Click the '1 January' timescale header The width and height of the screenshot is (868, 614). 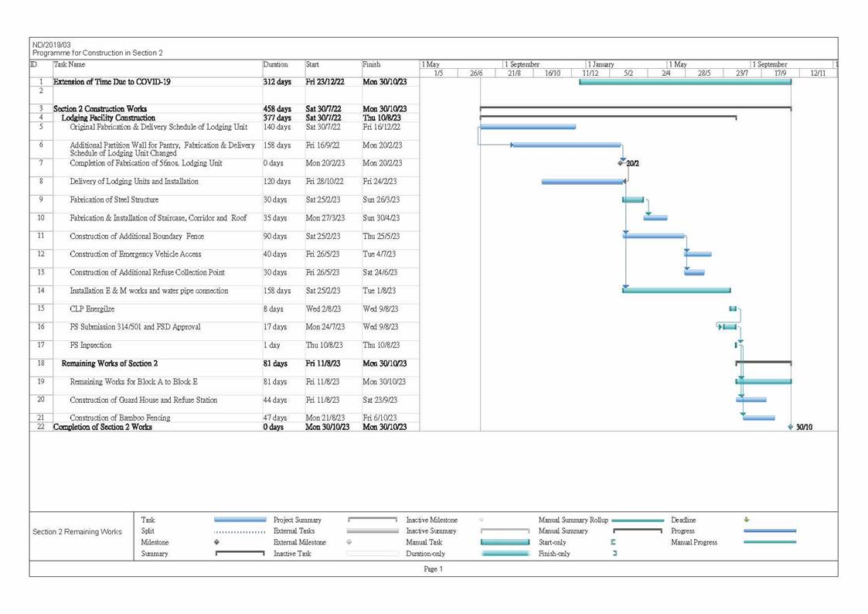(601, 64)
